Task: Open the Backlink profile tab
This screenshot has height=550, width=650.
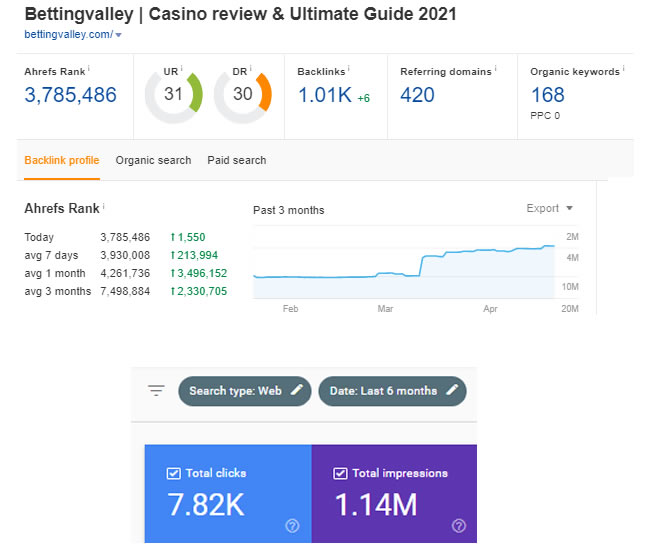Action: pyautogui.click(x=61, y=160)
